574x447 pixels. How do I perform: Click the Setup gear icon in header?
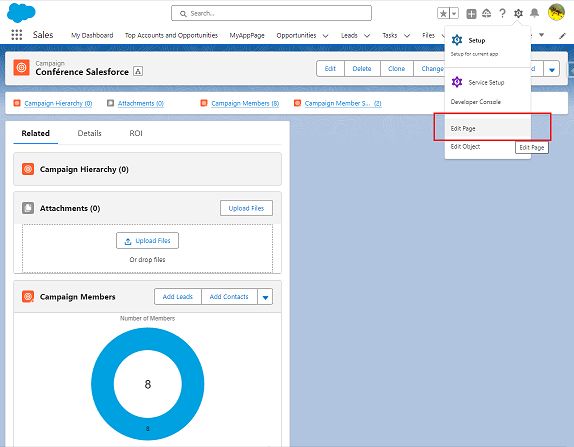tap(518, 14)
